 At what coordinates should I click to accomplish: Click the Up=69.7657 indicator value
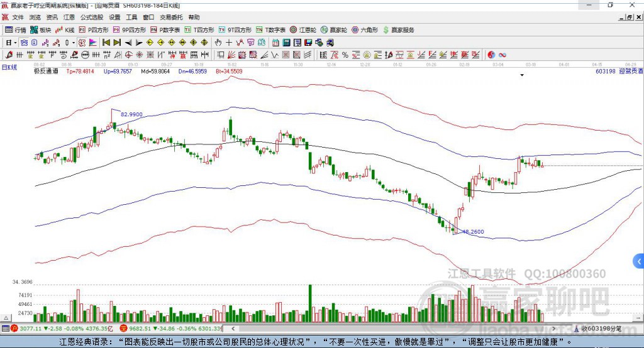[118, 72]
